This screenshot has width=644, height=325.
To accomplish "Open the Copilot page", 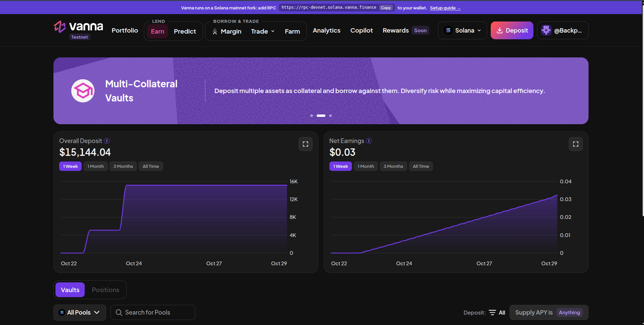I will [x=361, y=31].
